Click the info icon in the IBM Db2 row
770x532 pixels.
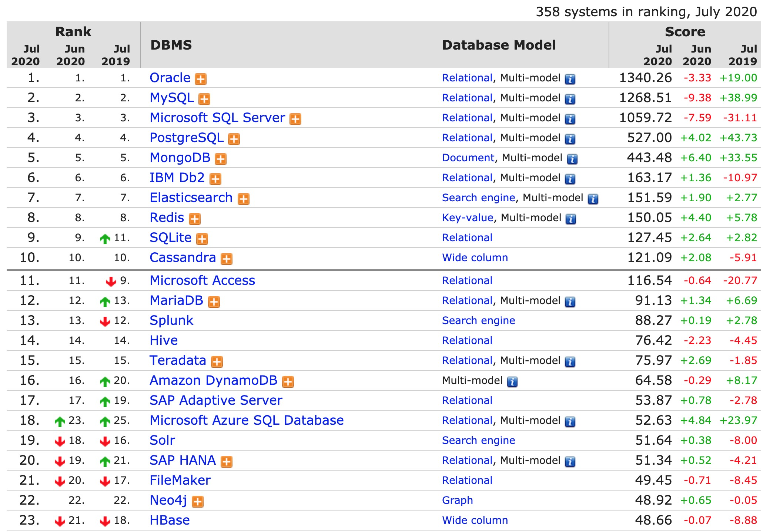click(x=570, y=179)
